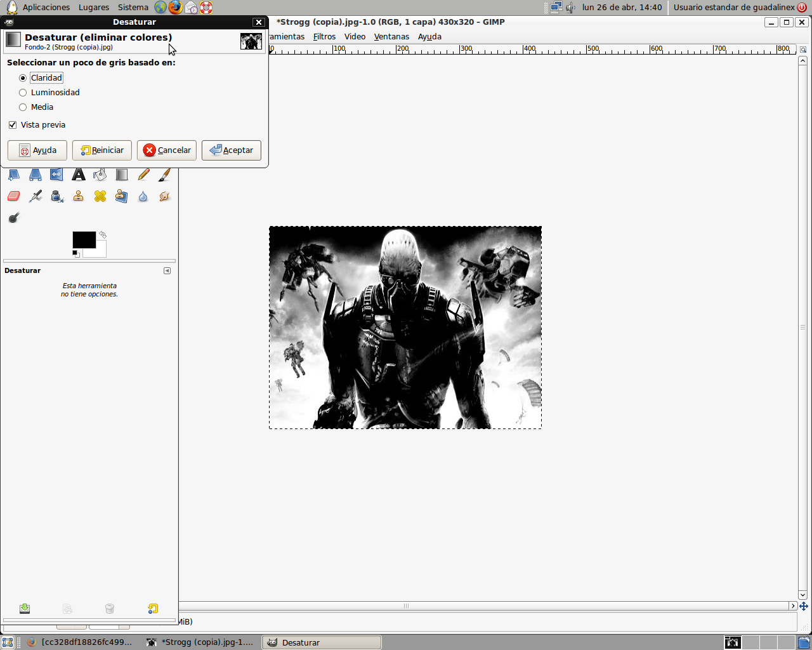This screenshot has height=650, width=812.
Task: Select the Flip tool
Action: 57,175
